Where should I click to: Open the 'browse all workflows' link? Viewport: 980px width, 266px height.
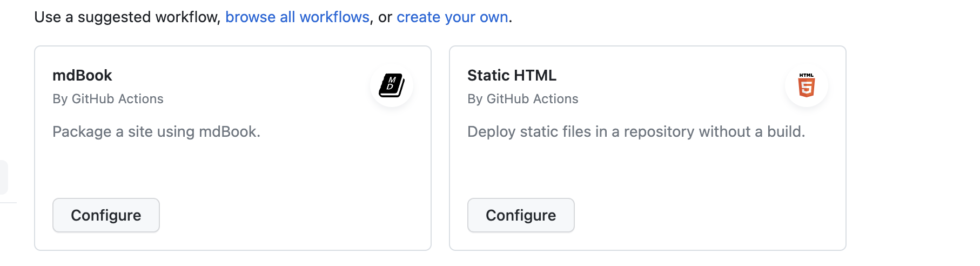(x=297, y=17)
